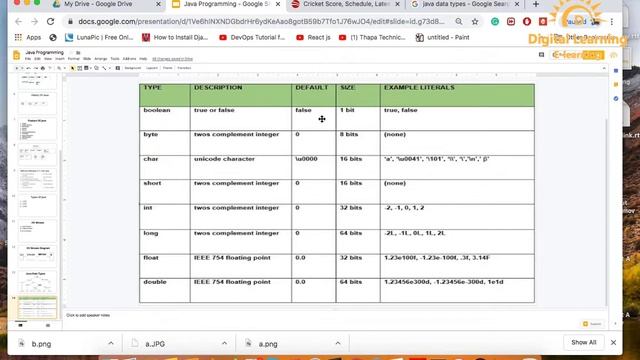Click the undo arrow in Slides toolbar
The height and width of the screenshot is (360, 640).
pyautogui.click(x=28, y=68)
